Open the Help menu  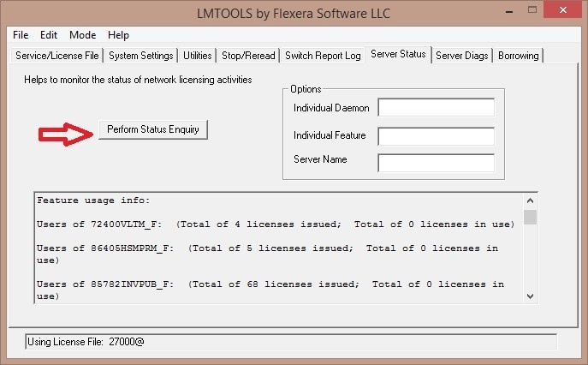(x=118, y=35)
